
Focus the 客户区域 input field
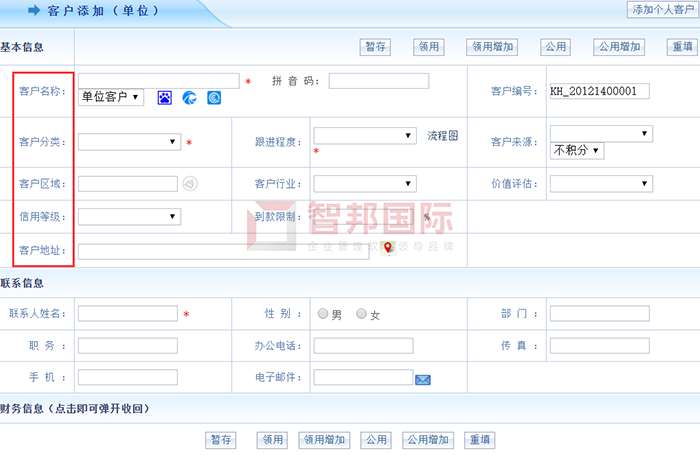[x=128, y=184]
